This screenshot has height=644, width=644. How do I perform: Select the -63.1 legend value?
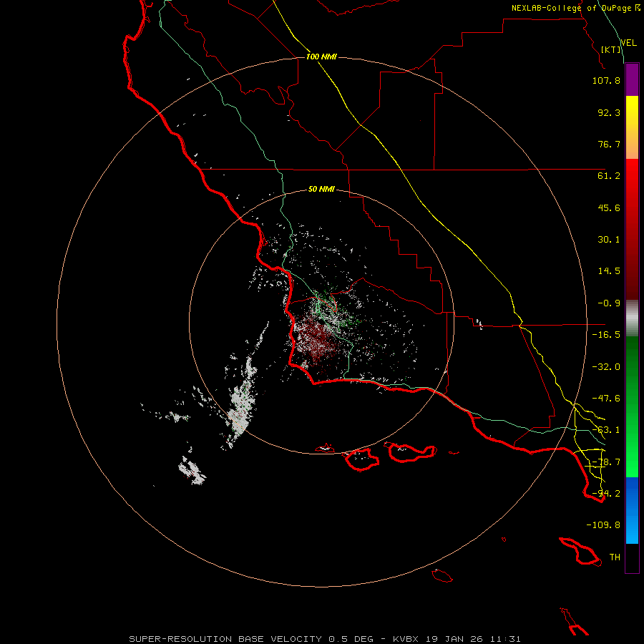[x=606, y=430]
